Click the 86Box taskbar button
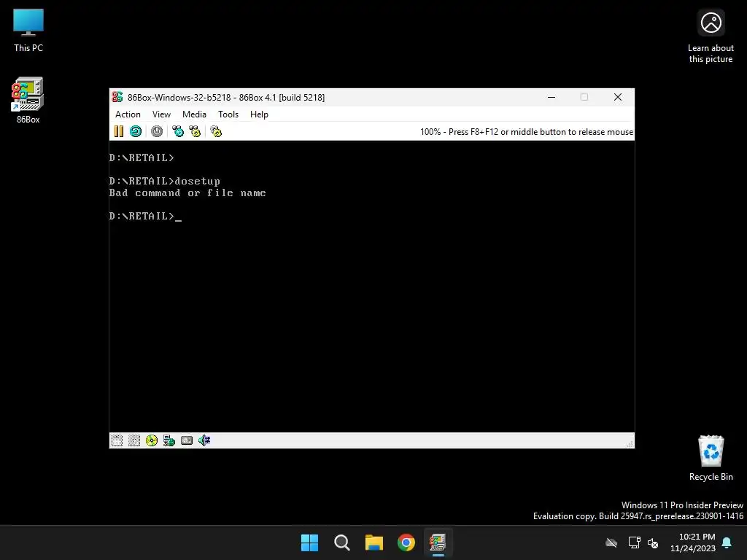The image size is (747, 560). (438, 542)
